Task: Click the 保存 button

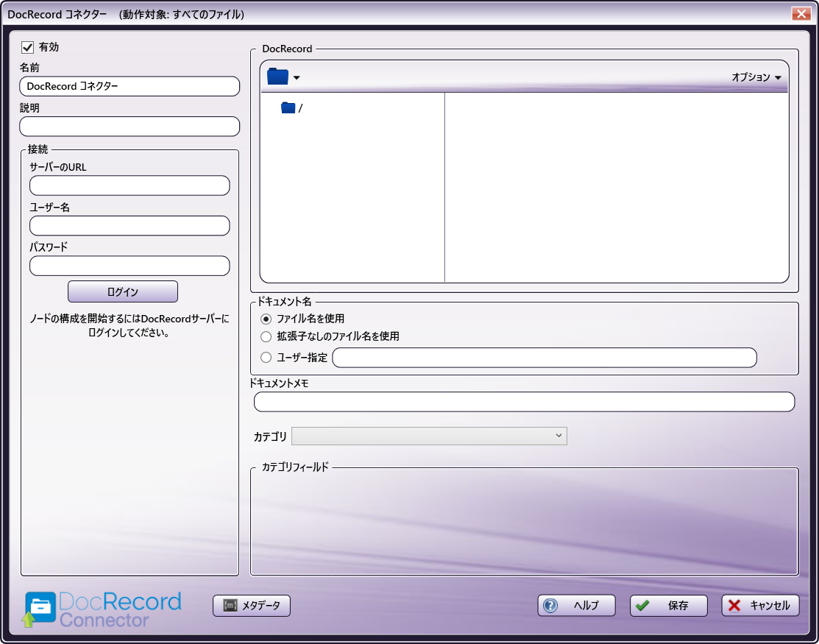Action: [x=669, y=605]
